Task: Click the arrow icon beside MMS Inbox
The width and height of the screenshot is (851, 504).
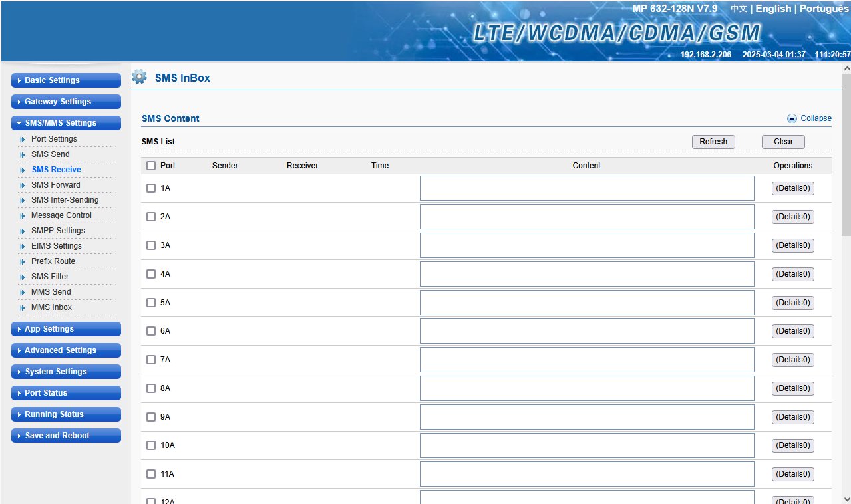Action: point(23,307)
